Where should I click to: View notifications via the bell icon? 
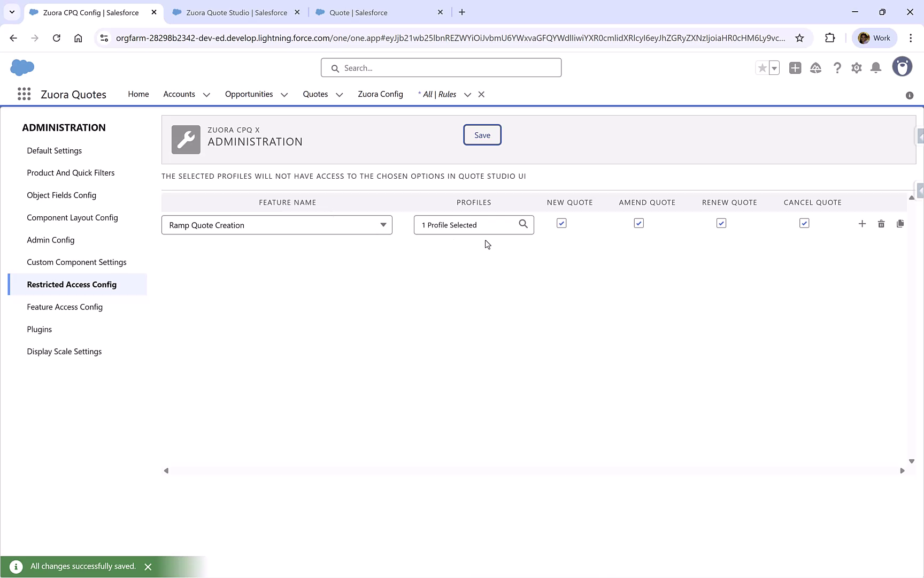876,67
